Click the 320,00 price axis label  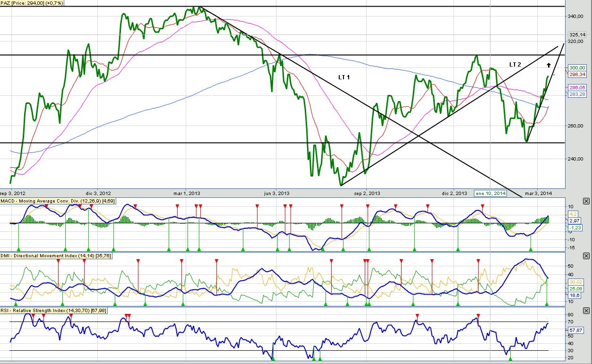point(576,41)
